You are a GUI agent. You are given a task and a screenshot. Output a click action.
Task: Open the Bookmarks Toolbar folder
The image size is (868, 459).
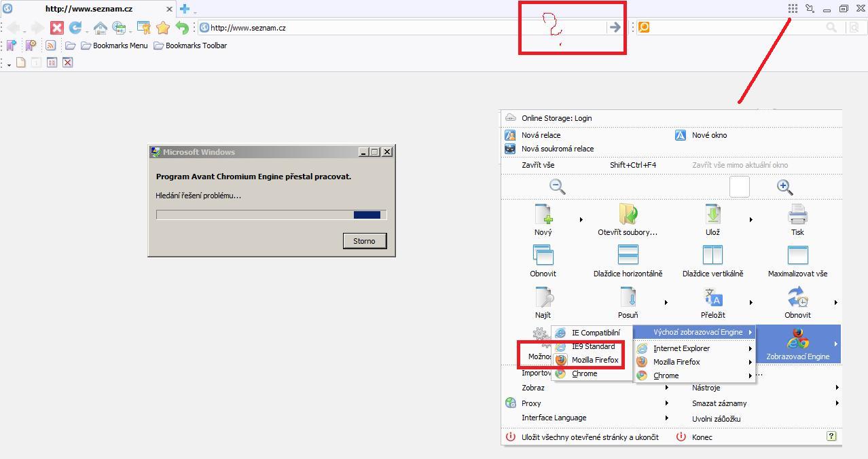[190, 45]
